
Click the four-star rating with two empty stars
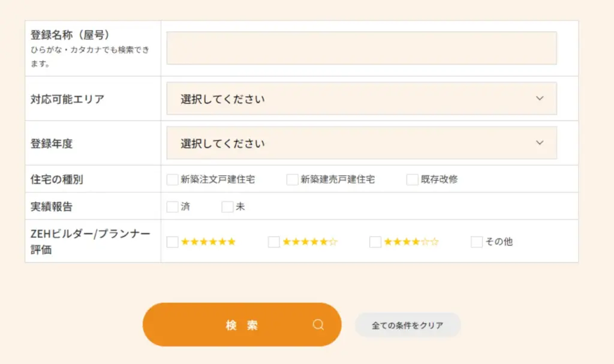point(411,241)
